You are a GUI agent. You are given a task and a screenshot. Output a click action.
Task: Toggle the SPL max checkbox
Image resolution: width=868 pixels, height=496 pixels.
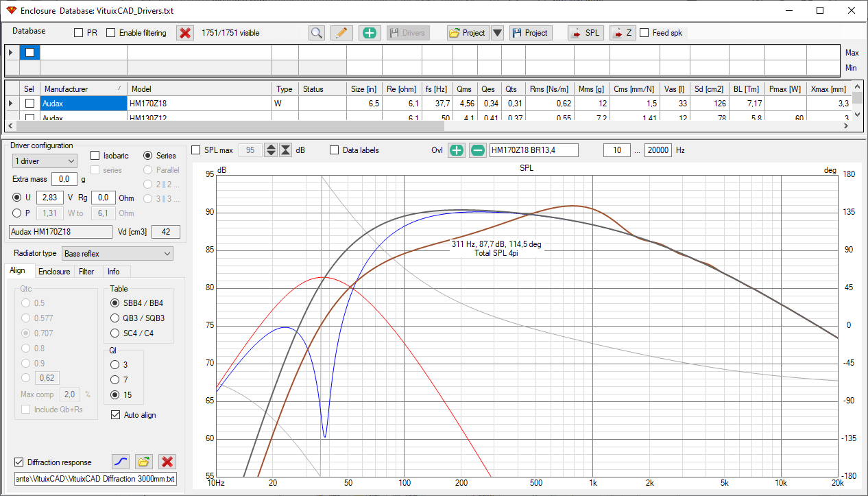[196, 150]
